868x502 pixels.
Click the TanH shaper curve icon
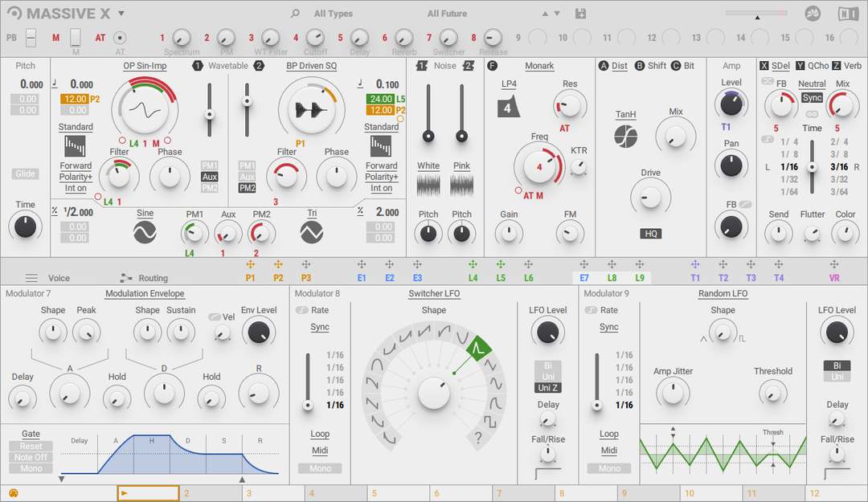(x=625, y=137)
